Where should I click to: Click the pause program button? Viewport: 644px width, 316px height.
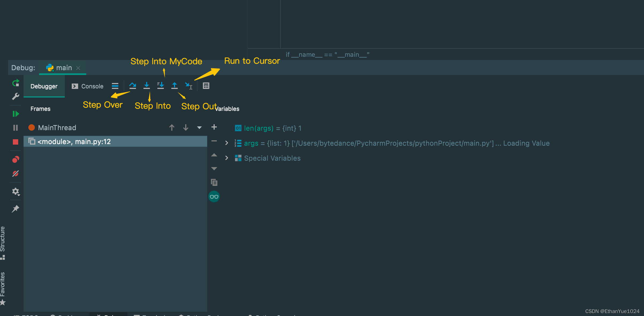click(16, 127)
